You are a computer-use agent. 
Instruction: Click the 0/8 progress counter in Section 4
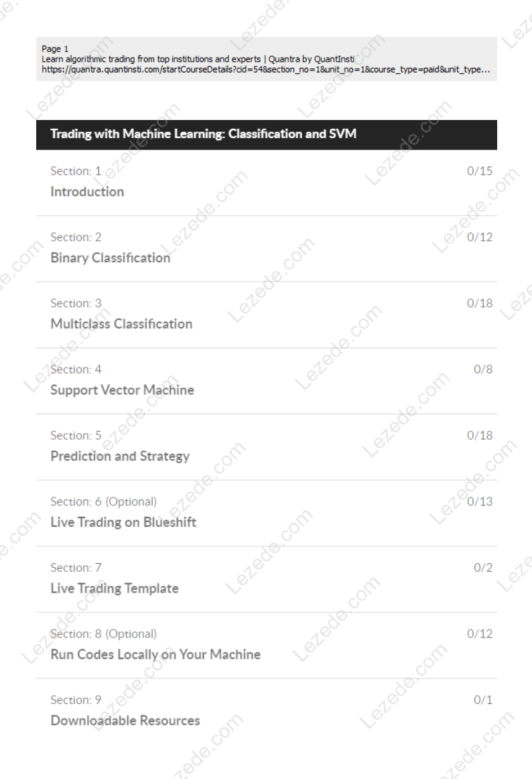pyautogui.click(x=483, y=369)
